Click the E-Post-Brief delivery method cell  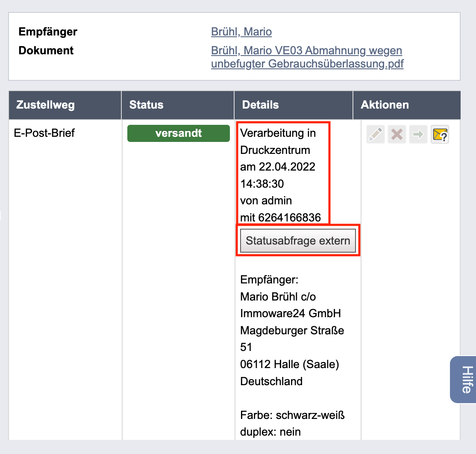pos(44,133)
